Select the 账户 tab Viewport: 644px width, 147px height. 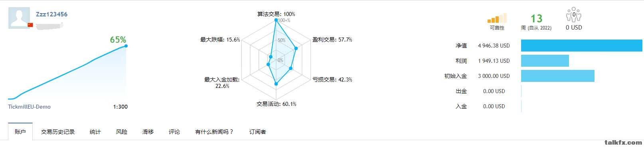[x=20, y=132]
